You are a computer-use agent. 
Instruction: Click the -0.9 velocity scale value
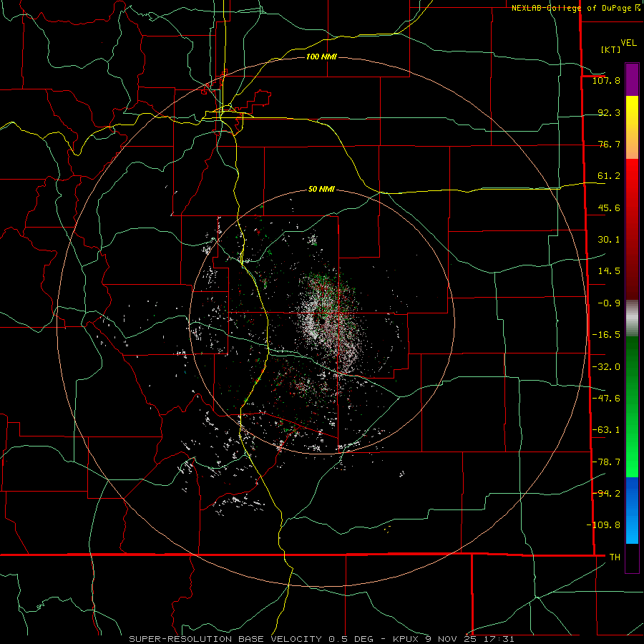pos(609,303)
